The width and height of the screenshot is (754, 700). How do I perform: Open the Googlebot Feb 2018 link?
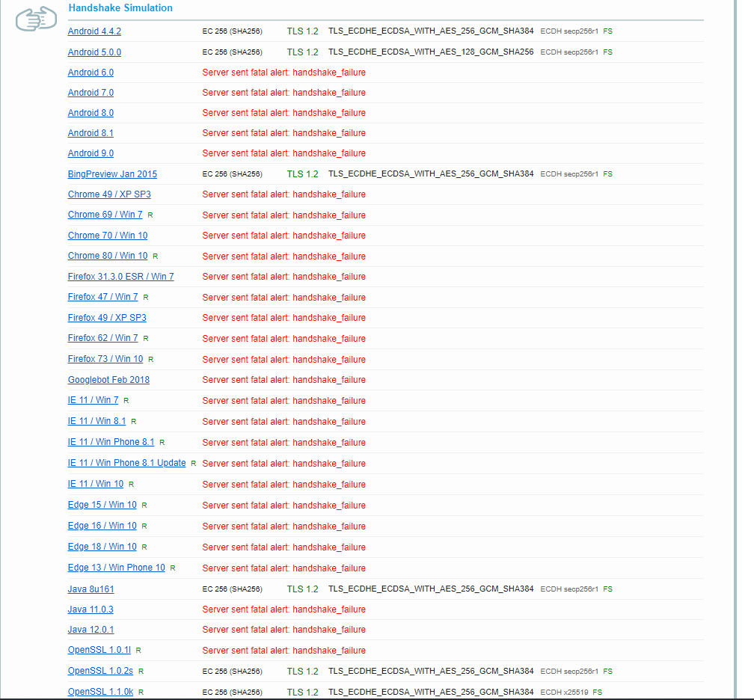(x=108, y=380)
